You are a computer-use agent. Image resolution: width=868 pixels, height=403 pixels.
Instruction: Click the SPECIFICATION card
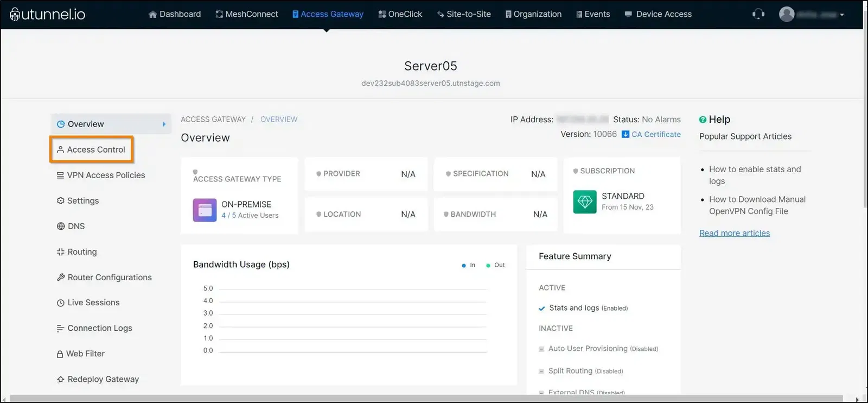coord(495,174)
